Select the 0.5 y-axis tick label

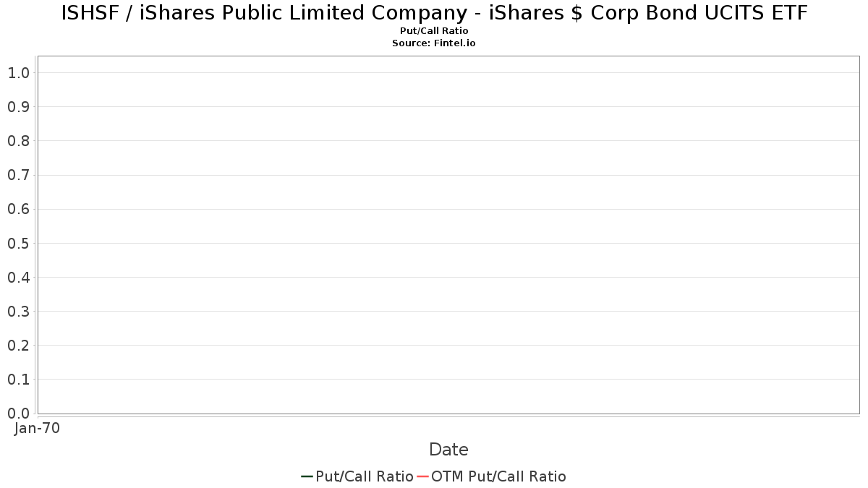tap(18, 243)
